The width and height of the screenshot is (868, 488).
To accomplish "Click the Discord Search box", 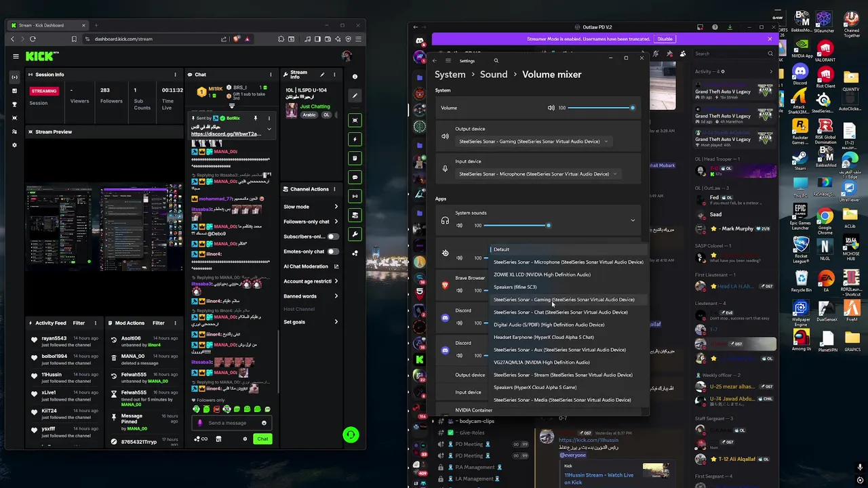I will tap(734, 54).
